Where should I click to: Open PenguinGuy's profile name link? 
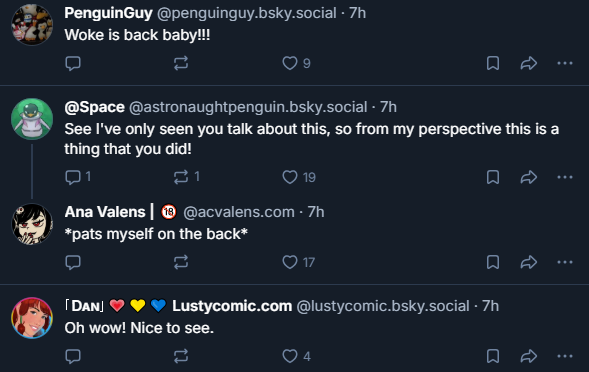pos(108,13)
